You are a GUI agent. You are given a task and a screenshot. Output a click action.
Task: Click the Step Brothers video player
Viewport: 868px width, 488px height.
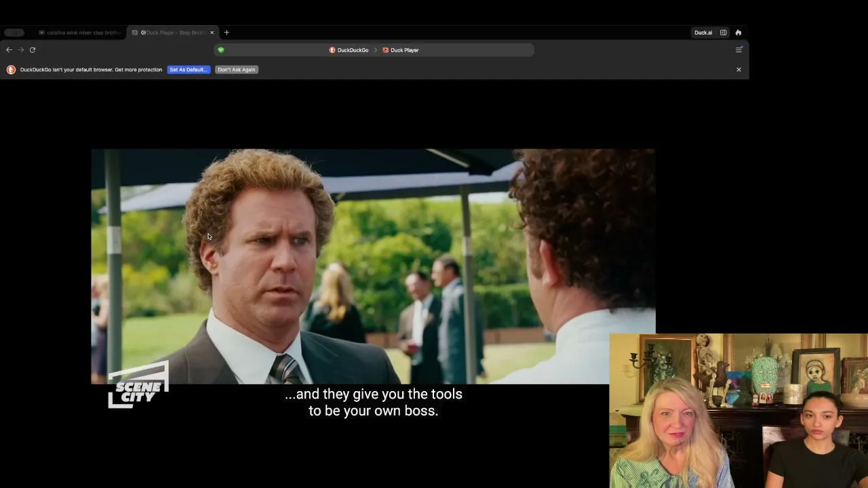[x=373, y=266]
